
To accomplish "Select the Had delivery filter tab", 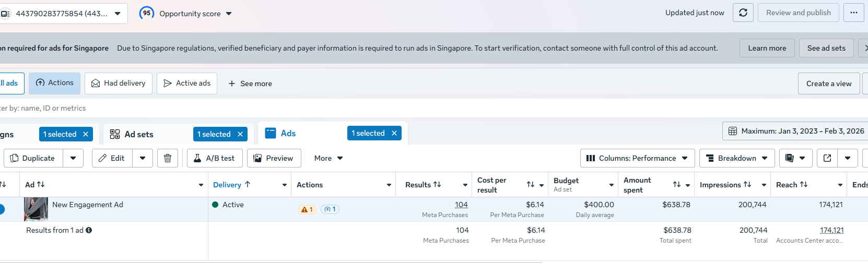I will [119, 83].
